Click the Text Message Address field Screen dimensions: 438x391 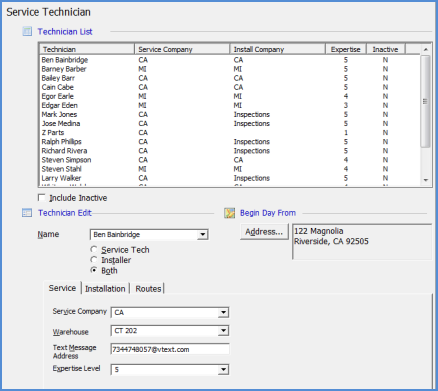170,349
